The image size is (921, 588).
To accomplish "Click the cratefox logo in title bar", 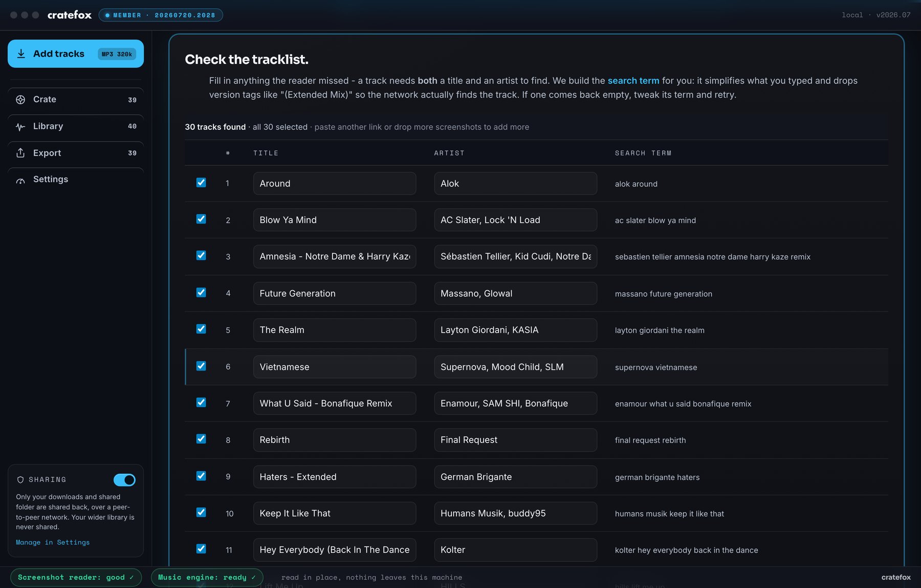I will (x=70, y=15).
